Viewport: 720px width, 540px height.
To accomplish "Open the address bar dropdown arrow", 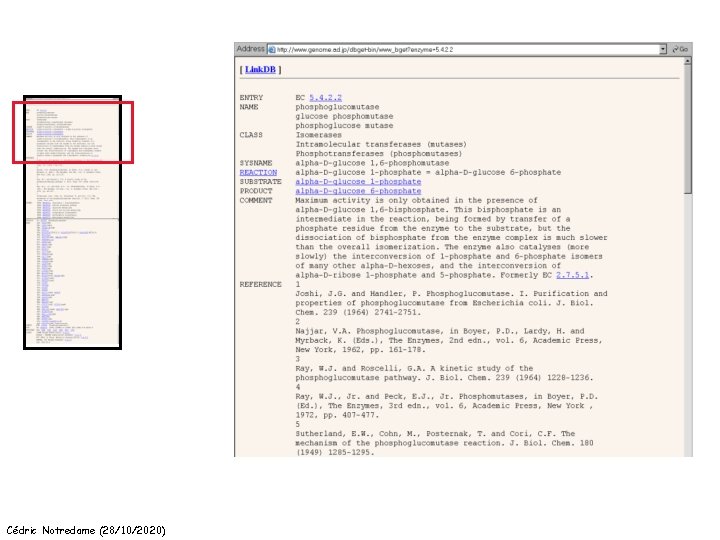I will (663, 49).
